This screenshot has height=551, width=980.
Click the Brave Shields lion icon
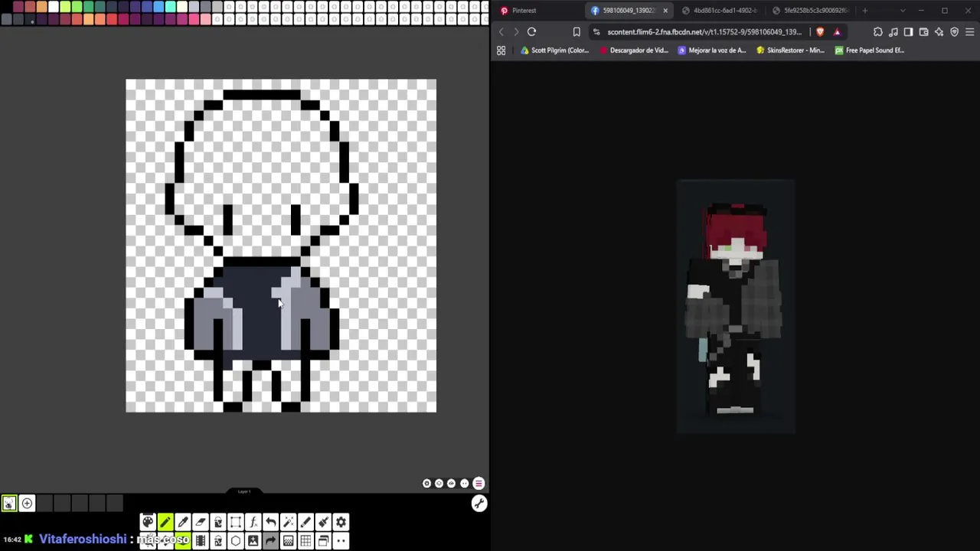tap(820, 32)
